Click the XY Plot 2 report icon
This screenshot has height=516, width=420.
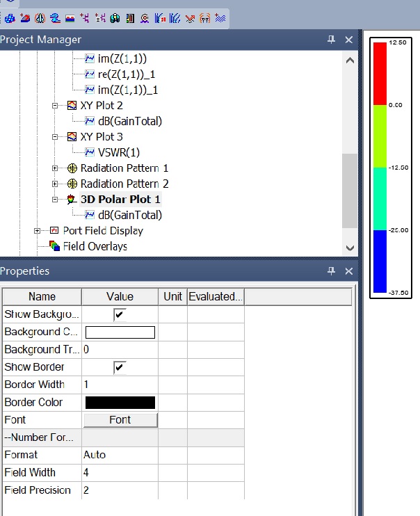point(72,106)
